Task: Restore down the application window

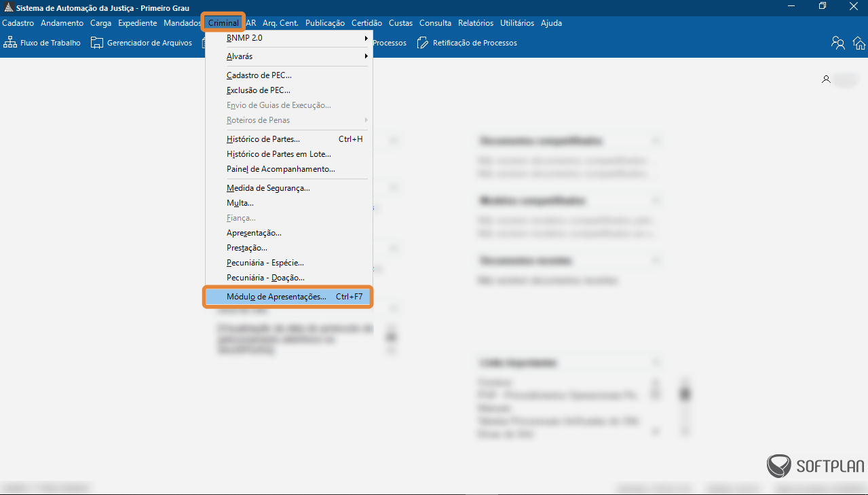Action: [823, 6]
